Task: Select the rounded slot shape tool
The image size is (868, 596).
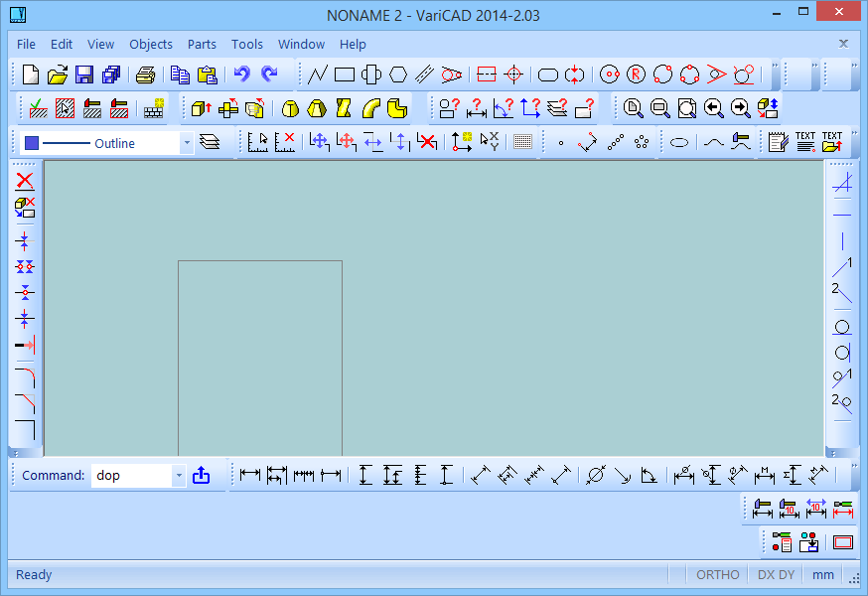Action: (x=548, y=74)
